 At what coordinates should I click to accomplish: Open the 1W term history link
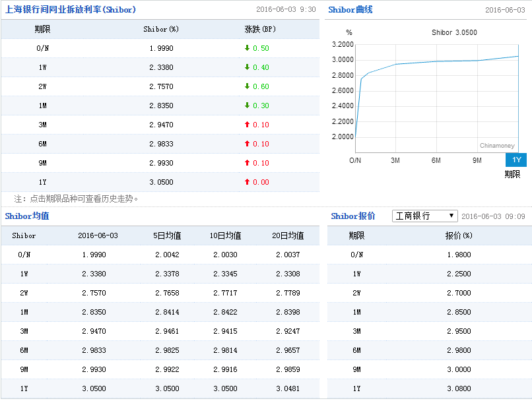pos(43,67)
